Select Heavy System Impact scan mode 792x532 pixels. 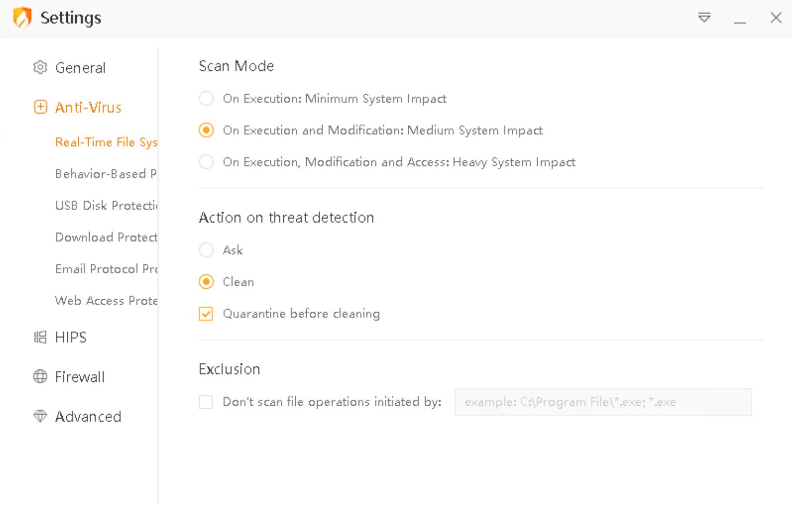206,162
